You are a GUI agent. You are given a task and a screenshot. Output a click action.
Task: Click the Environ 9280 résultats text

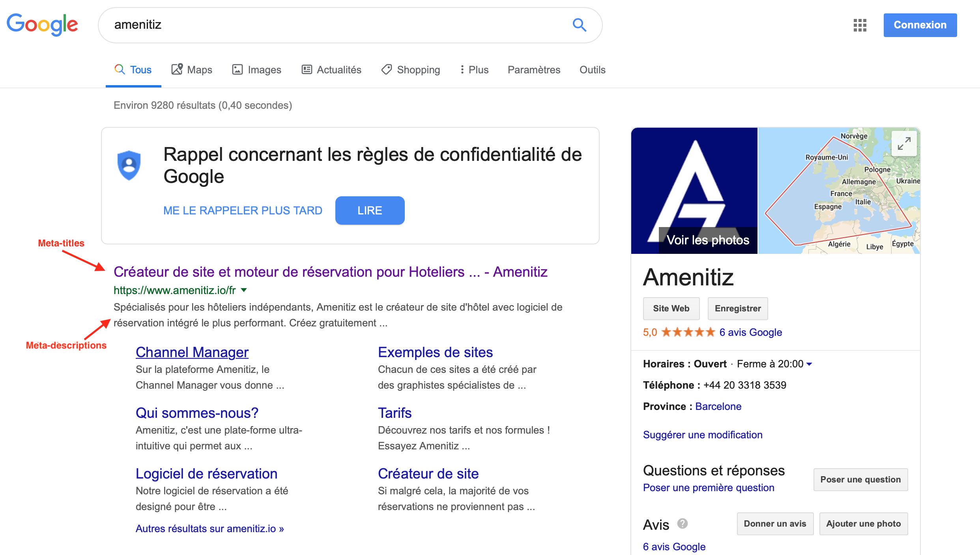203,105
